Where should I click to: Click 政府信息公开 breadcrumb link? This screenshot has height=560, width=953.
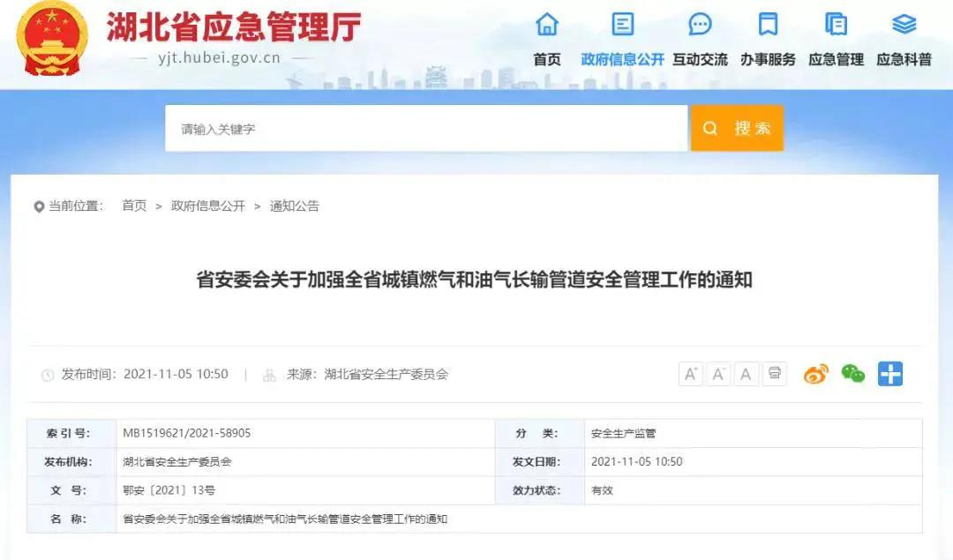[208, 205]
